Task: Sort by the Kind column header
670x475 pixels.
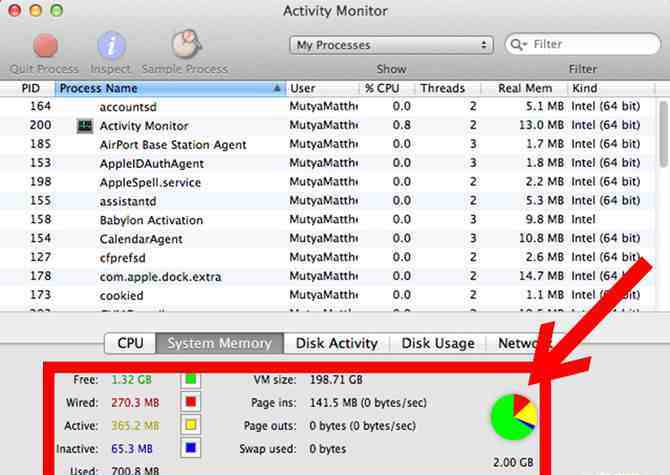Action: 611,88
